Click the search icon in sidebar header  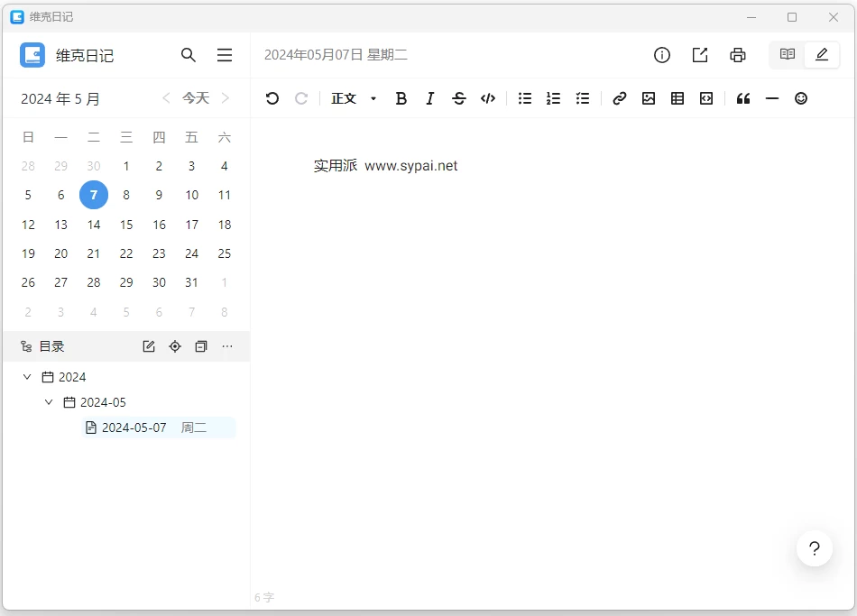click(x=189, y=55)
